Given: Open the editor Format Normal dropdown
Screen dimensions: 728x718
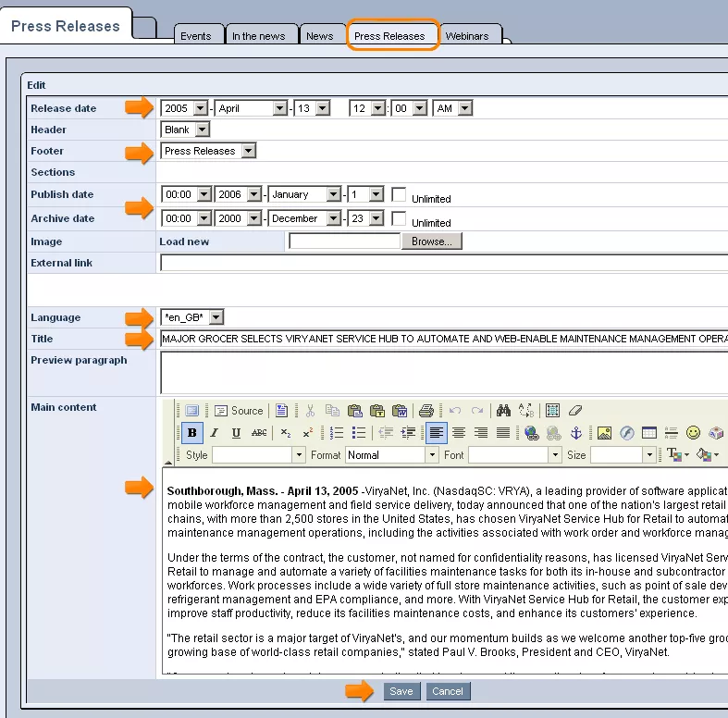Looking at the screenshot, I should [392, 455].
